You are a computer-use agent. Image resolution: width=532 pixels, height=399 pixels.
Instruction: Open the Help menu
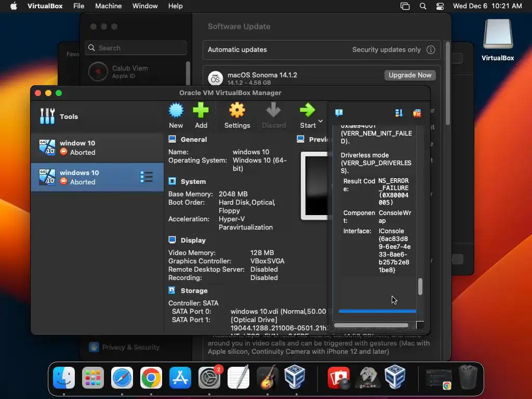pos(176,6)
